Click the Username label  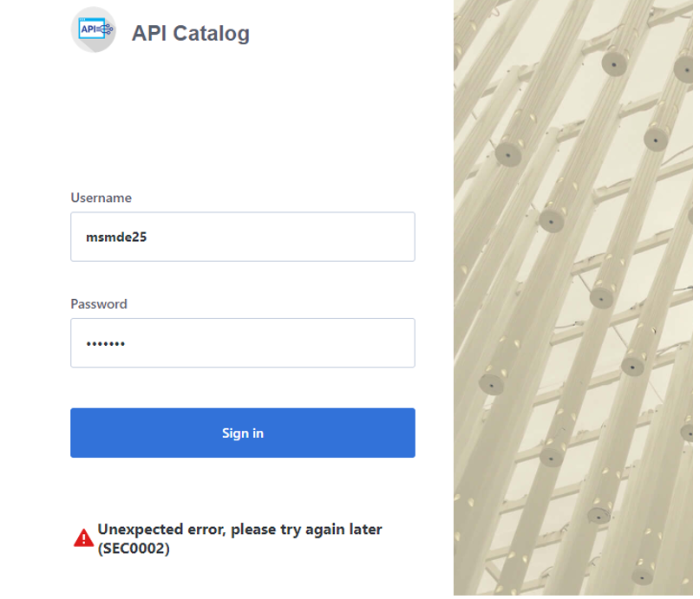101,198
